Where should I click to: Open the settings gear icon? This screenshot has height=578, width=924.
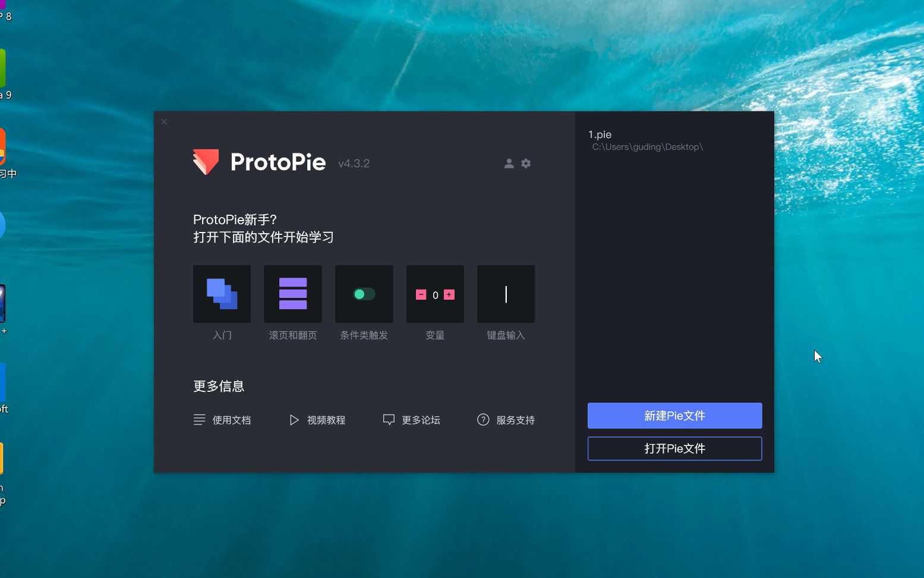[526, 164]
